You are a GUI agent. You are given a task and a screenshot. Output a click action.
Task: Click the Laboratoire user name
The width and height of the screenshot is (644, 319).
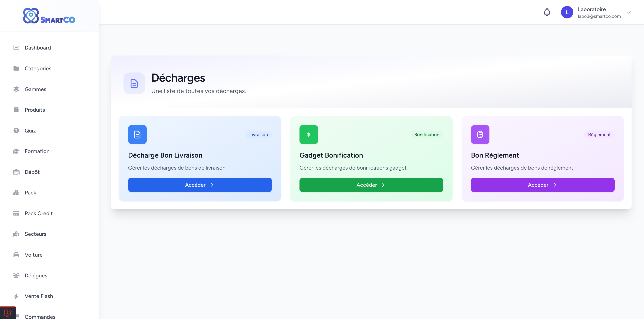[591, 9]
